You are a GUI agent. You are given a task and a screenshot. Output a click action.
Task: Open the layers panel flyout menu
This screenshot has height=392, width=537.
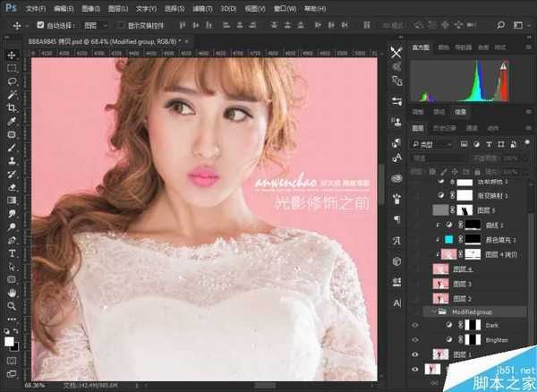pyautogui.click(x=529, y=128)
